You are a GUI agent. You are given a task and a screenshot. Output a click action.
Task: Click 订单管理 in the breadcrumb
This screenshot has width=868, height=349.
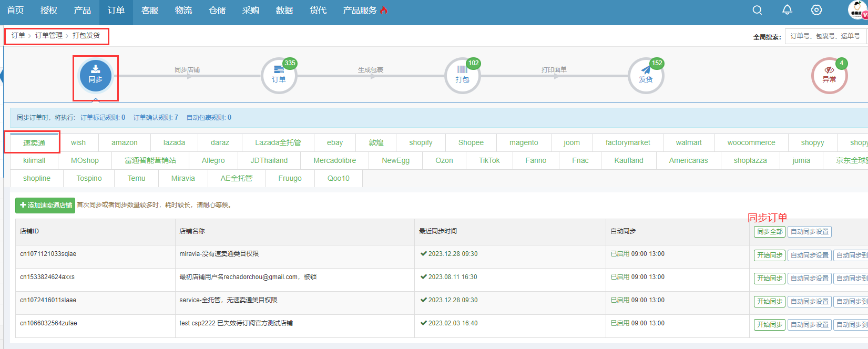(x=49, y=35)
